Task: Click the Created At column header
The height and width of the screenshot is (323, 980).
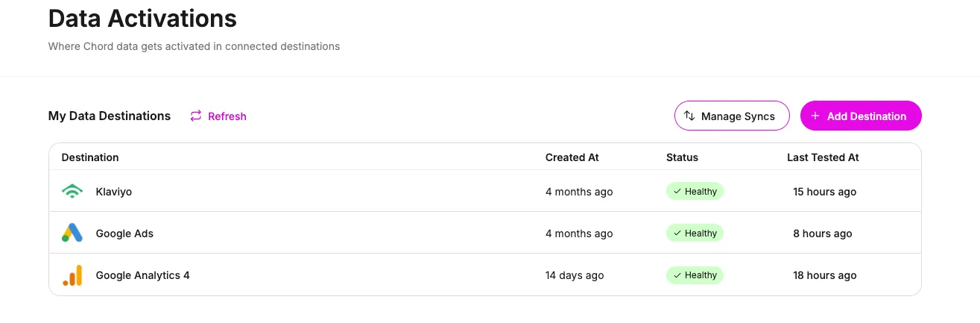Action: click(x=572, y=157)
